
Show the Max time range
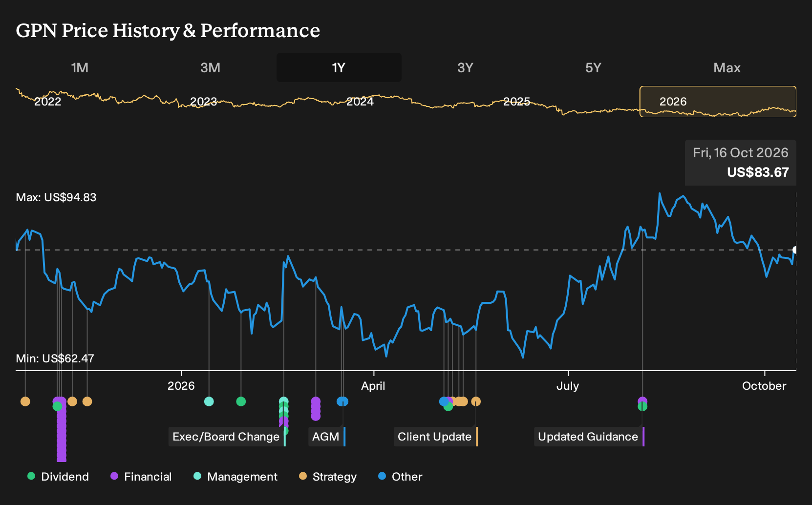tap(727, 67)
